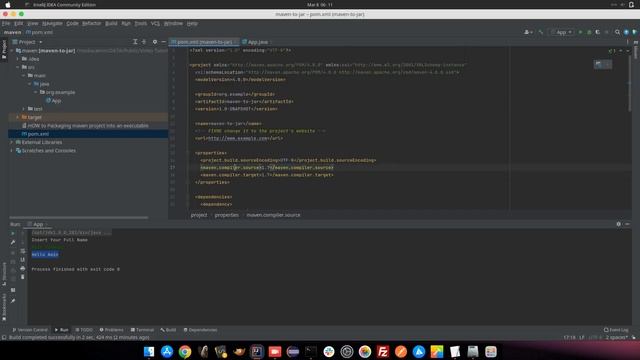
Task: Click the wrench icon in Run panel
Action: point(13,242)
